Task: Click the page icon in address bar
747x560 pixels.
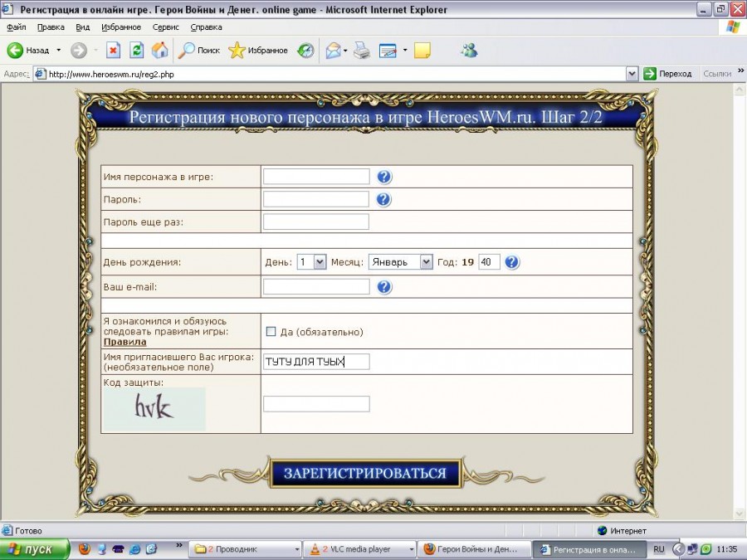Action: pyautogui.click(x=41, y=74)
